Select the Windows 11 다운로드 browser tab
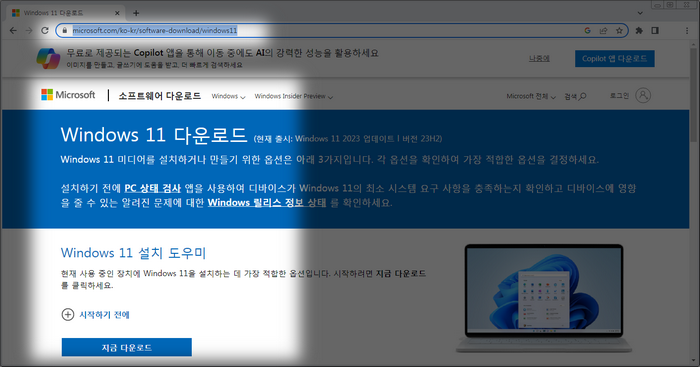The image size is (700, 367). point(66,13)
